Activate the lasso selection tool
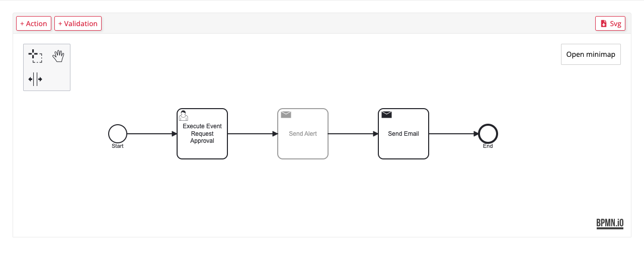 [35, 56]
